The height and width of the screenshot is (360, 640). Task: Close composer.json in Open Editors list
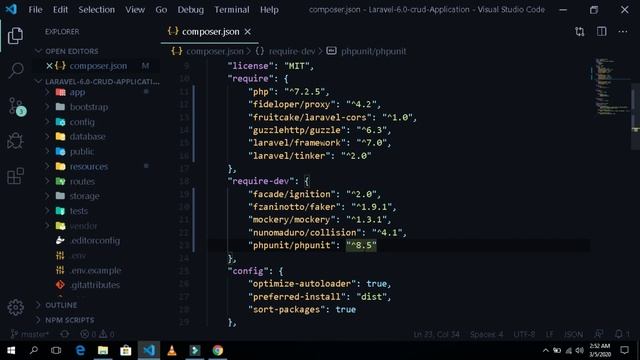(49, 66)
